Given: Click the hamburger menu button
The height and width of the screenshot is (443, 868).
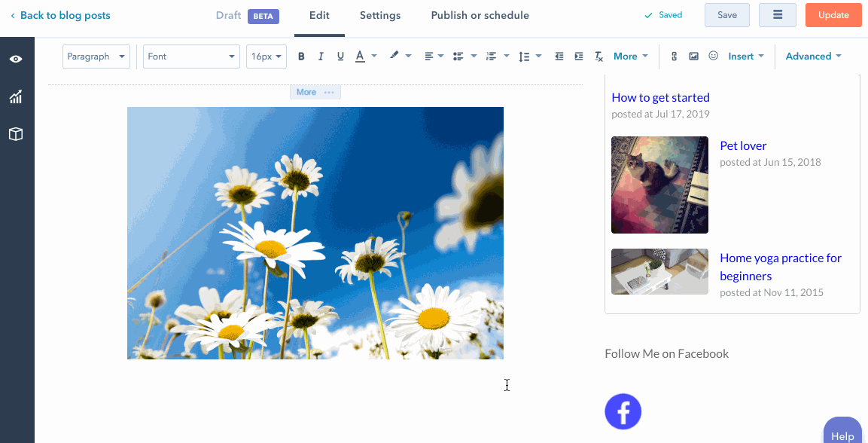Looking at the screenshot, I should pos(778,15).
